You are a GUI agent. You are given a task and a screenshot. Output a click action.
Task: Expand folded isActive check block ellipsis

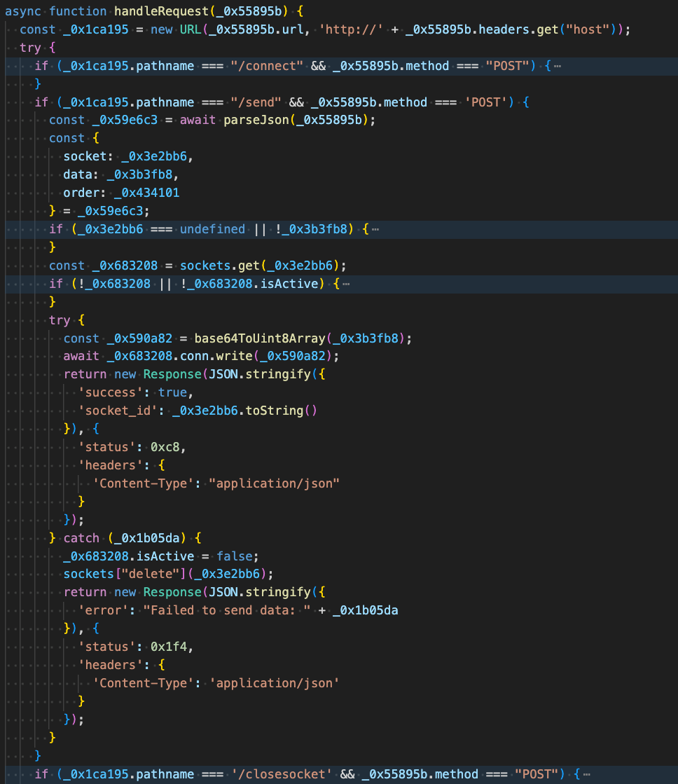[x=346, y=284]
